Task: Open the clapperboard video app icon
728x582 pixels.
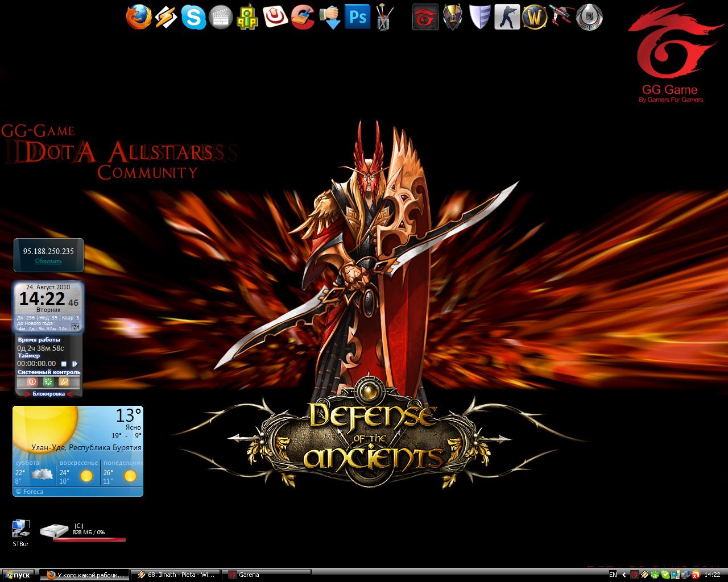Action: pyautogui.click(x=221, y=17)
